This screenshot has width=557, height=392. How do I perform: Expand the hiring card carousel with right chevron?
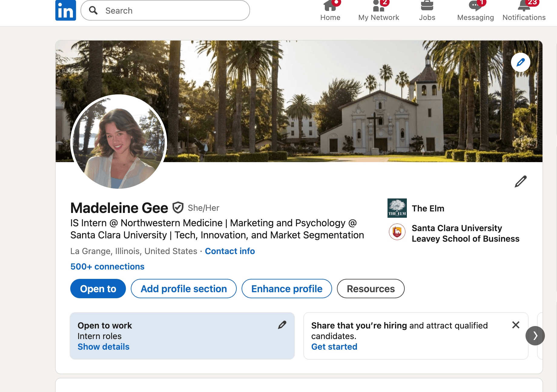[x=535, y=336]
